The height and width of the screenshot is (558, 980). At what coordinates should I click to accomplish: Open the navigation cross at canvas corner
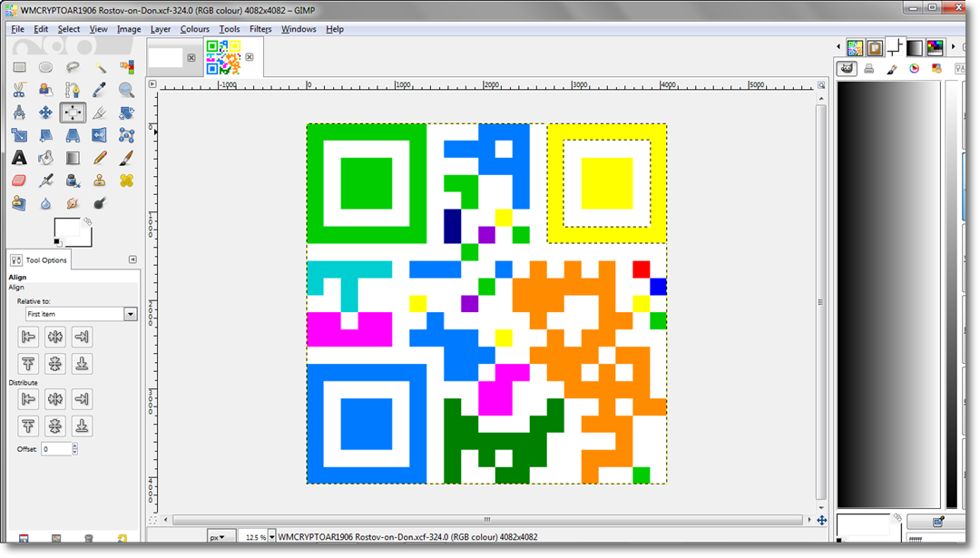[822, 520]
